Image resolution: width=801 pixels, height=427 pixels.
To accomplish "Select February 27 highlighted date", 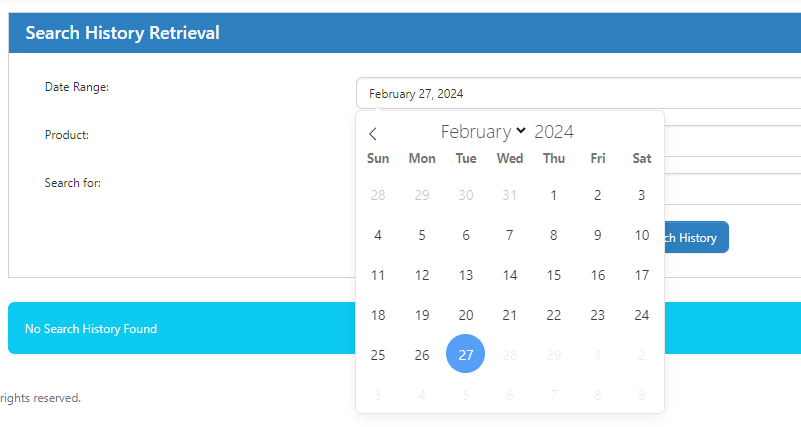I will [466, 355].
